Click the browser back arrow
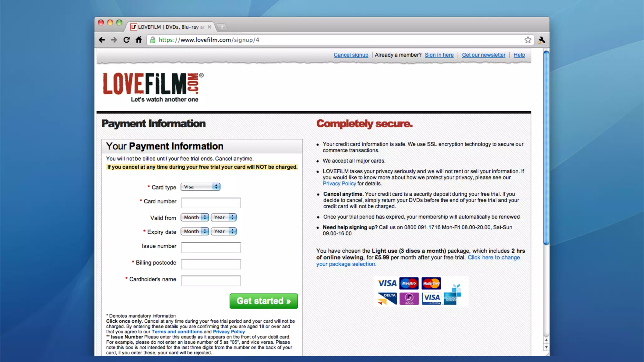 pos(102,40)
